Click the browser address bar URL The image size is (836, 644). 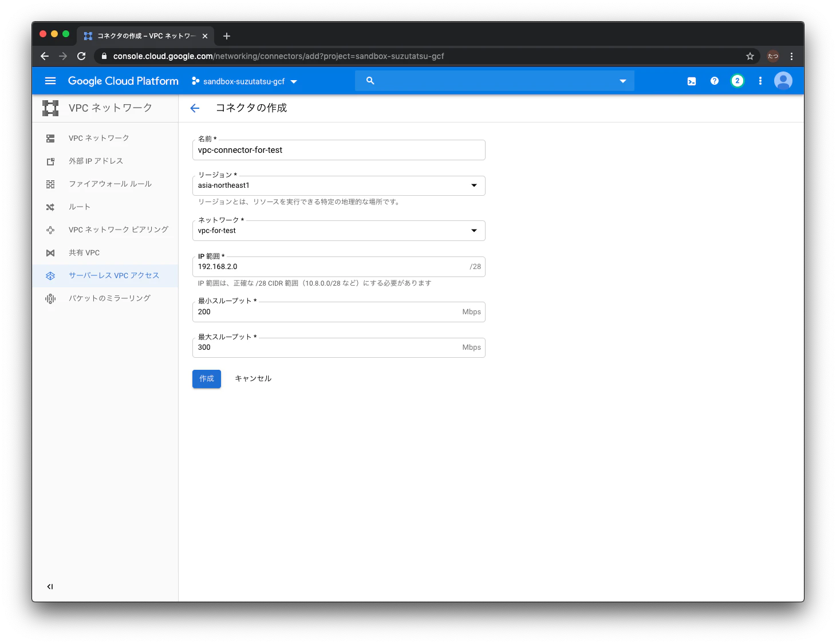[x=278, y=56]
